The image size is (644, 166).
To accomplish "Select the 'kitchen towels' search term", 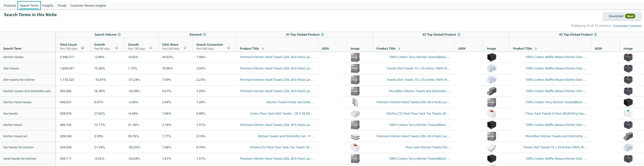I will coord(13,57).
